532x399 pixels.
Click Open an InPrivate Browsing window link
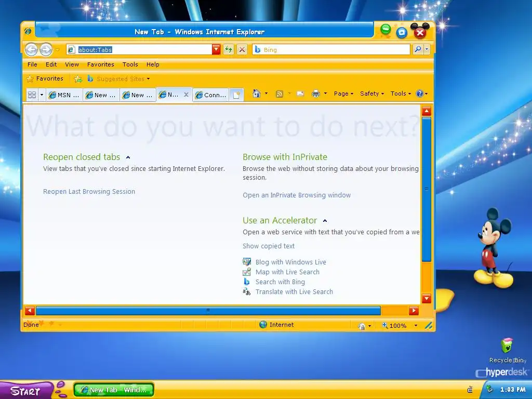point(297,195)
